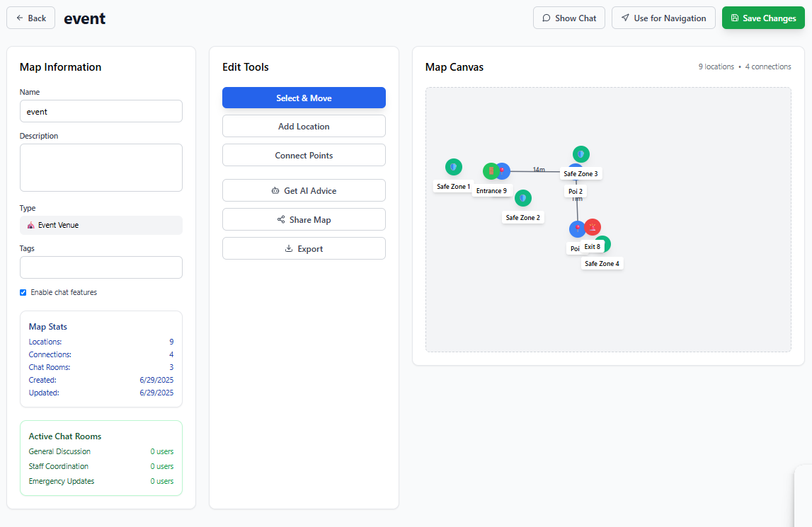The image size is (812, 527).
Task: Switch to the Add Location tool
Action: pos(304,126)
